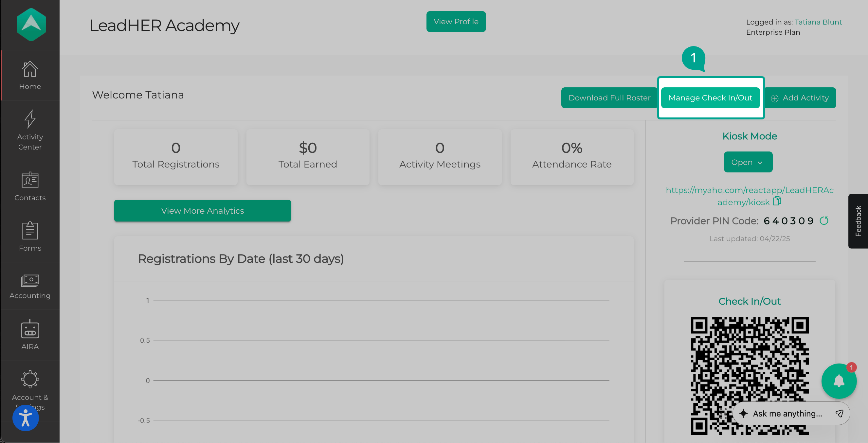Open the Tatiana Blunt user link
The image size is (868, 443).
point(818,22)
